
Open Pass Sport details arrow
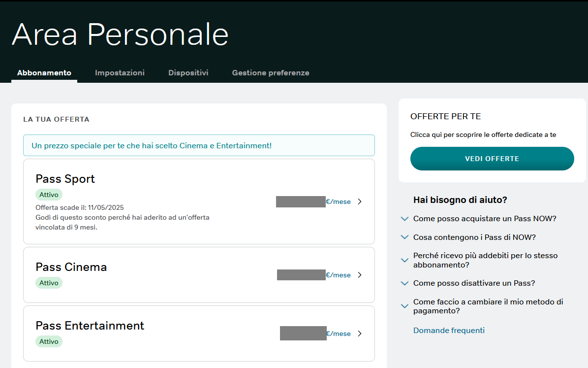[360, 201]
